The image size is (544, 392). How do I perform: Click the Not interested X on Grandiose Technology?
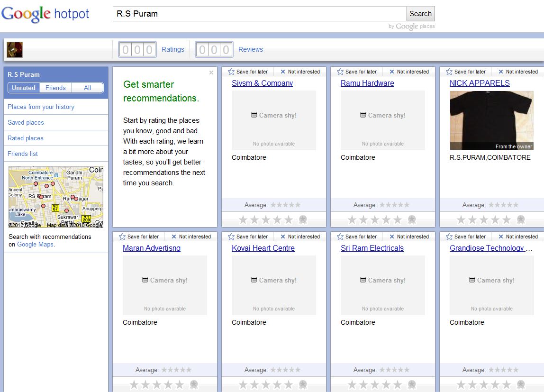500,237
